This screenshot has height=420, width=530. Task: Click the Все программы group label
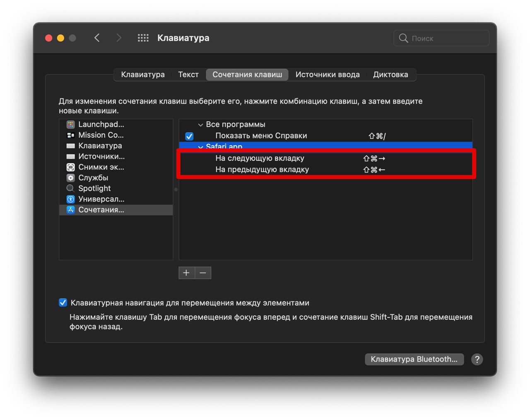[x=236, y=124]
